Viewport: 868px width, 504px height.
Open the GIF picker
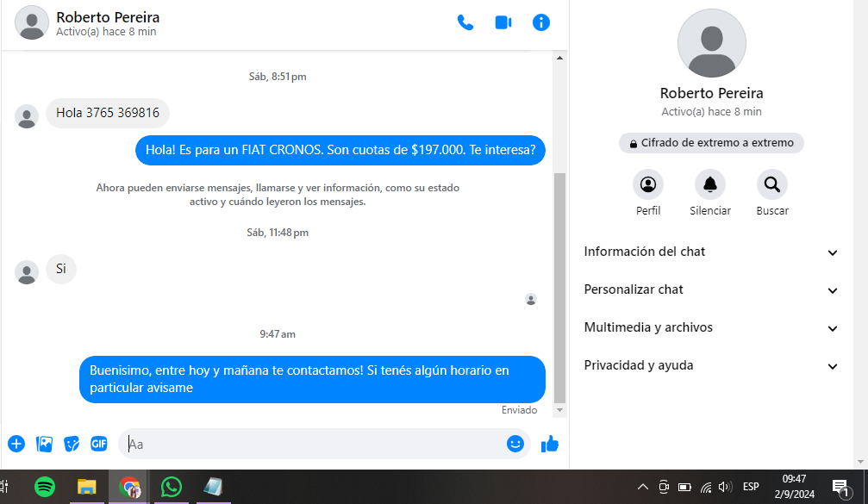(x=99, y=444)
